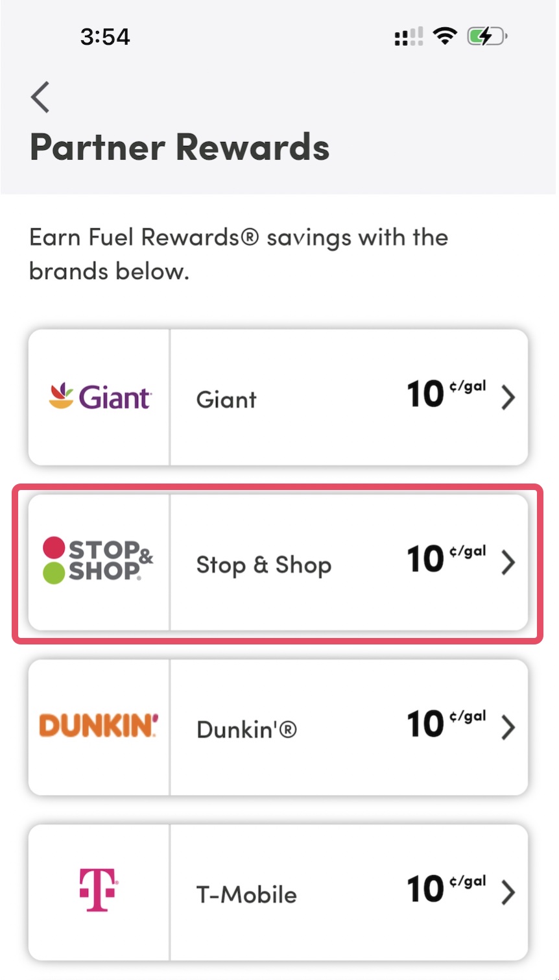Tap the Wi-Fi status icon
This screenshot has width=559, height=980.
pyautogui.click(x=445, y=36)
